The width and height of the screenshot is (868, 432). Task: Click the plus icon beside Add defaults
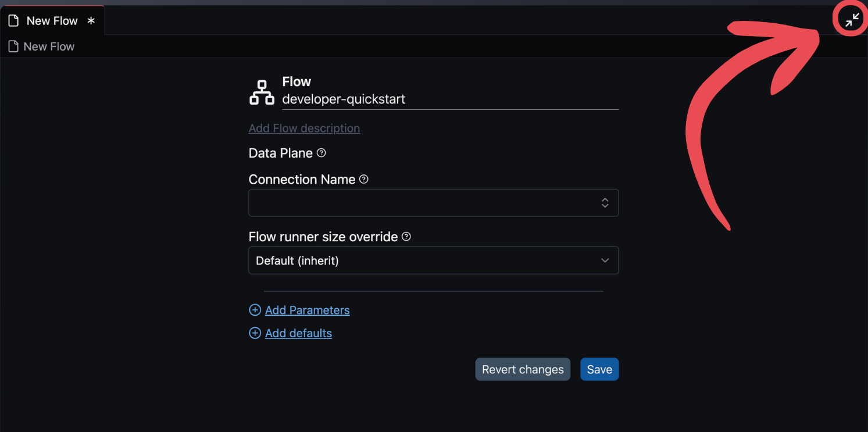(x=255, y=333)
